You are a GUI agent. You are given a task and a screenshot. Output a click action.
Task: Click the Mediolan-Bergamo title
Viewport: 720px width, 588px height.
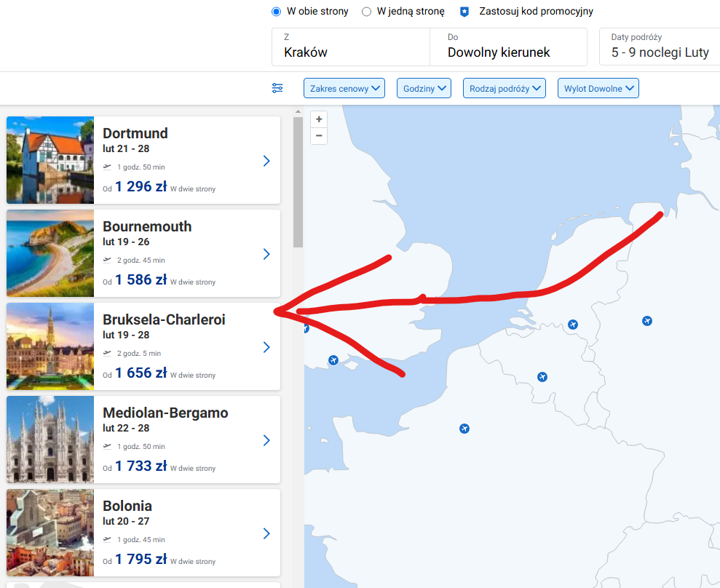click(165, 413)
